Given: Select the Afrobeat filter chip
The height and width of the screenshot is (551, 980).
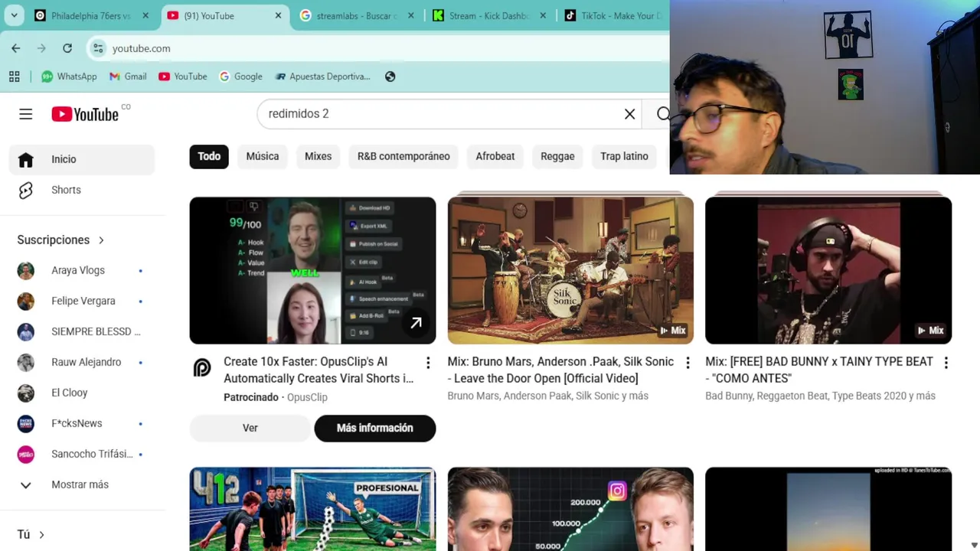Looking at the screenshot, I should tap(495, 156).
